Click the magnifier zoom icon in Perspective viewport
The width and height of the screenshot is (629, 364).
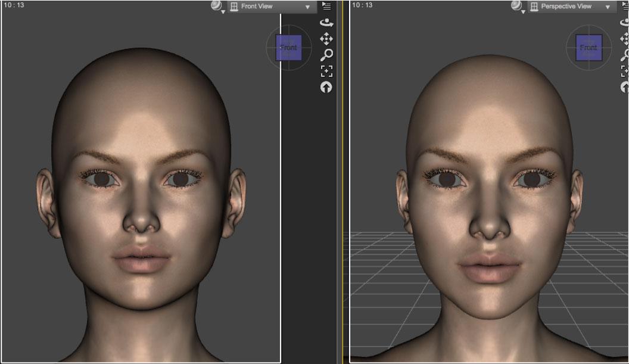coord(625,55)
